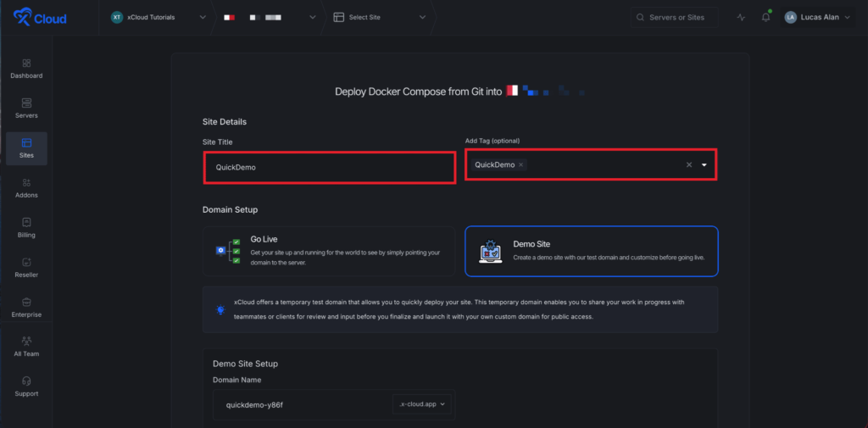Expand the Add Tag dropdown arrow

[704, 165]
